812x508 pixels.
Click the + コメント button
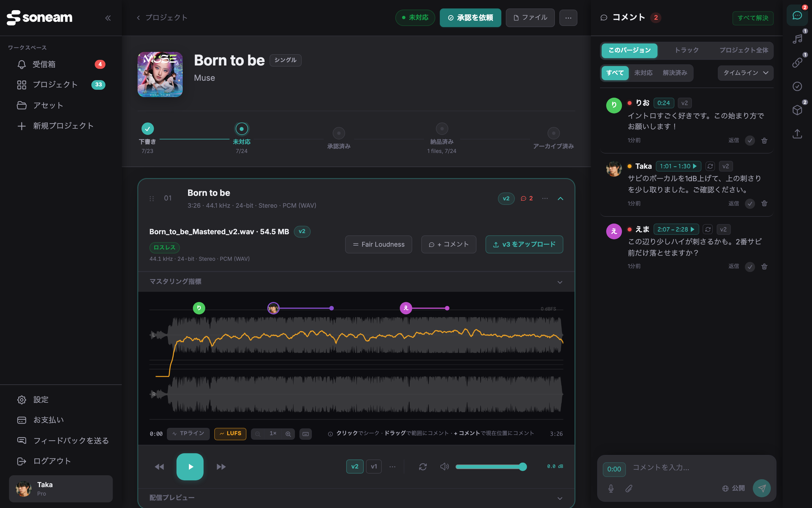[449, 244]
